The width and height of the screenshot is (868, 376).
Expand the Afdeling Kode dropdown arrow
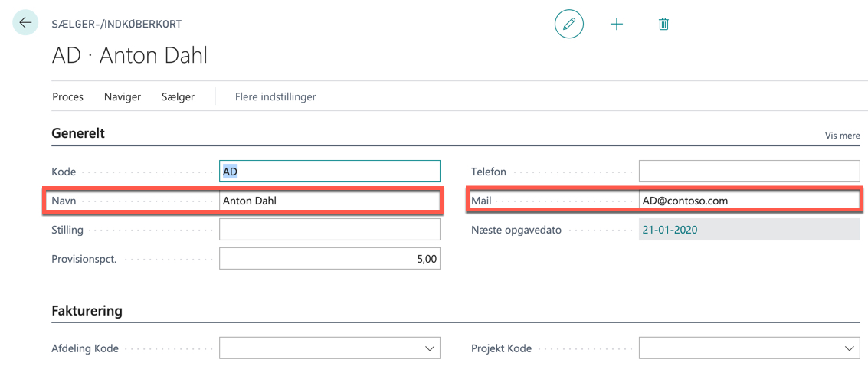pyautogui.click(x=429, y=348)
